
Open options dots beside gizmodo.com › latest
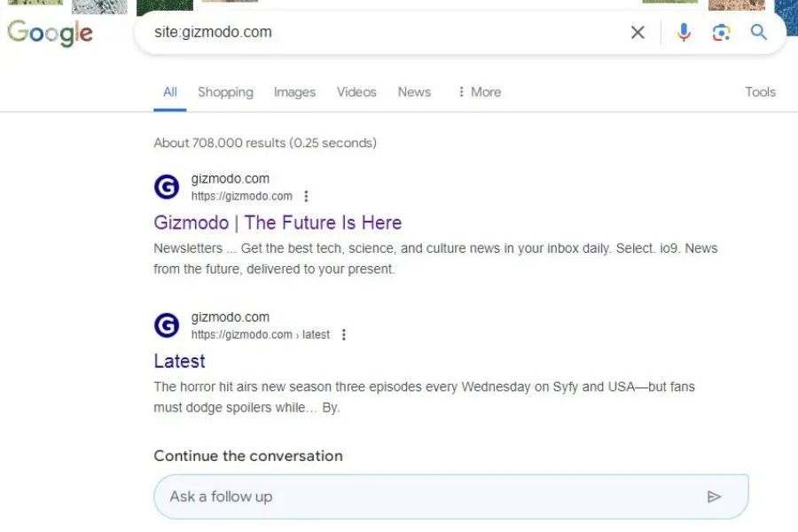click(344, 334)
